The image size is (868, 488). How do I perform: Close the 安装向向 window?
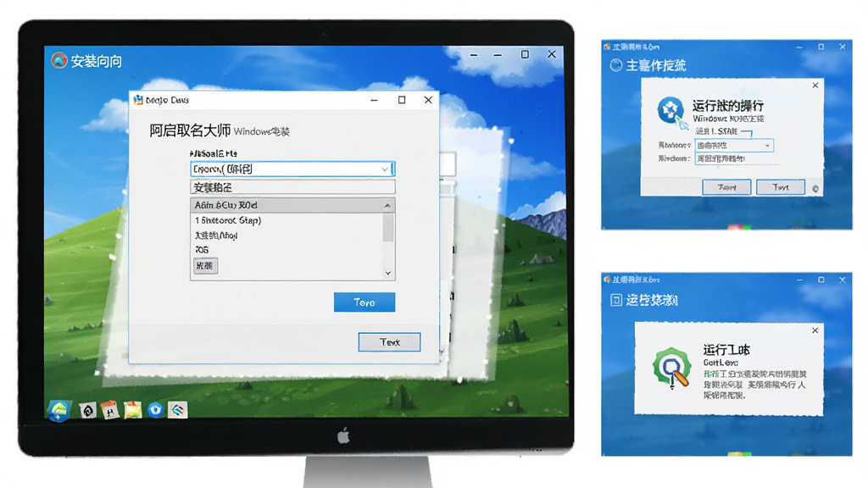tap(552, 54)
